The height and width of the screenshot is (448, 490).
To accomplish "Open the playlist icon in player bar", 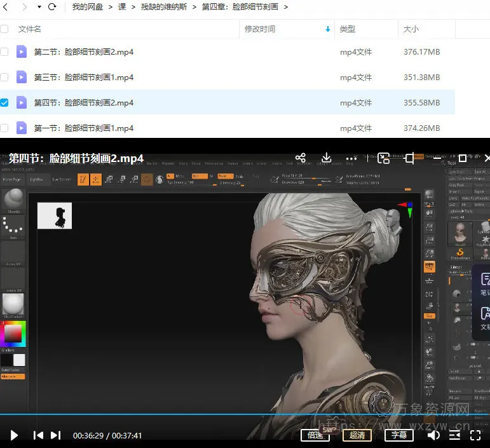I will pyautogui.click(x=454, y=435).
